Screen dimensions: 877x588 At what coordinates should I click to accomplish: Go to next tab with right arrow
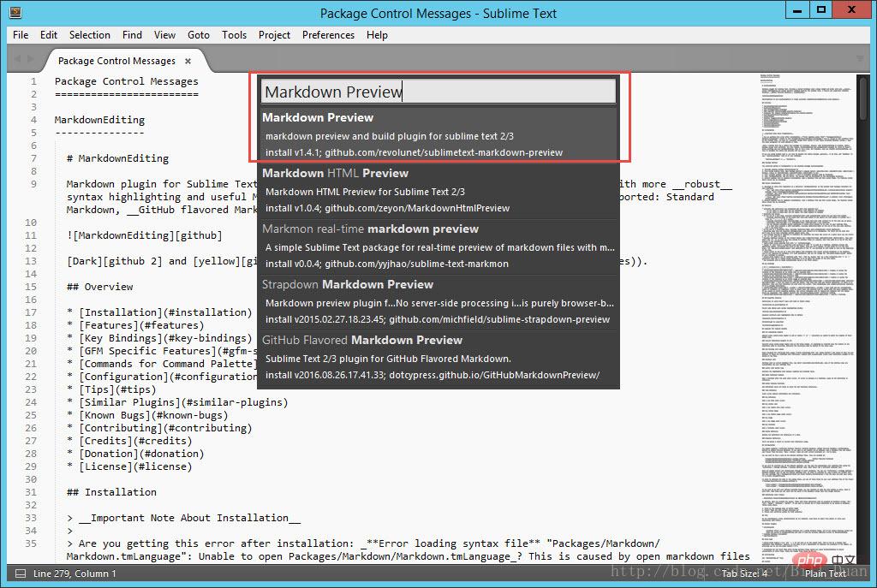pos(30,59)
